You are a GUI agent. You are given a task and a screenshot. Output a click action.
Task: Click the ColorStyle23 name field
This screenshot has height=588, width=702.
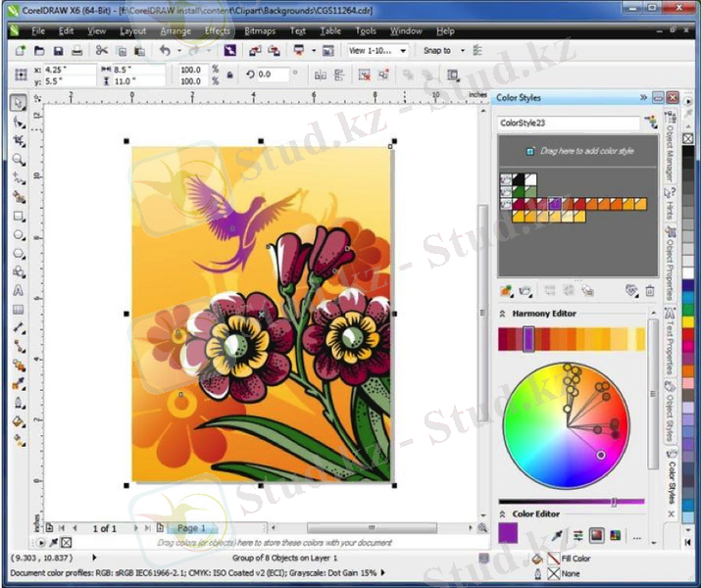click(x=569, y=123)
